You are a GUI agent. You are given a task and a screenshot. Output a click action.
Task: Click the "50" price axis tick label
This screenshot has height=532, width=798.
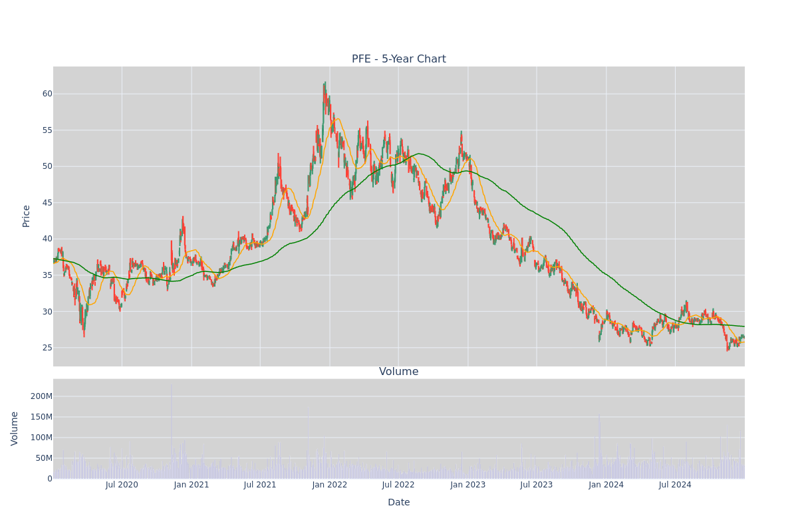[47, 166]
